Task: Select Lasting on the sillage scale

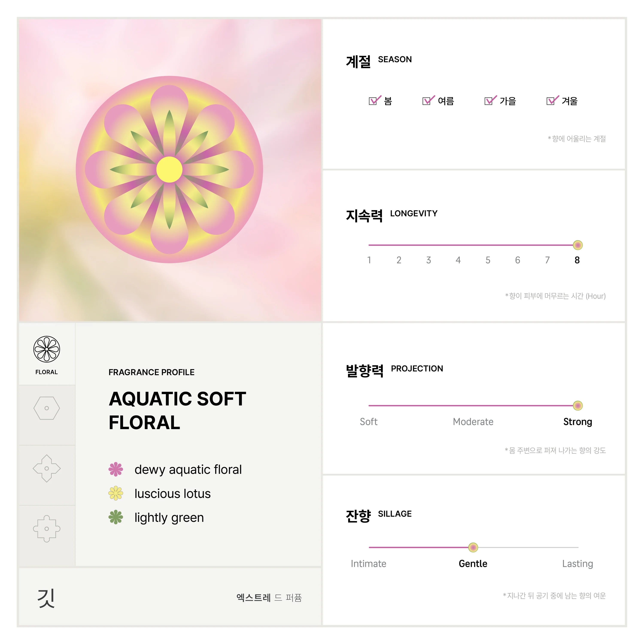Action: click(578, 564)
